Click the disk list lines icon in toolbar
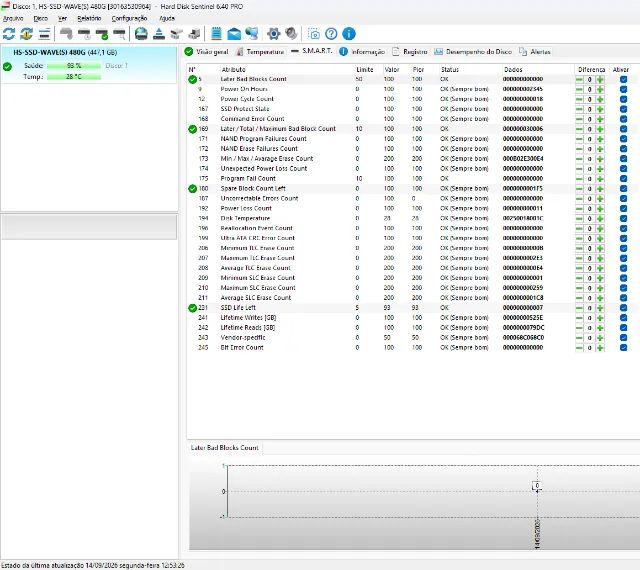 click(44, 34)
